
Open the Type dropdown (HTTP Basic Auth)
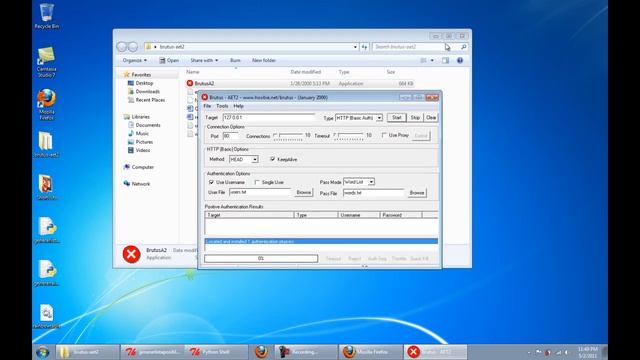click(379, 118)
